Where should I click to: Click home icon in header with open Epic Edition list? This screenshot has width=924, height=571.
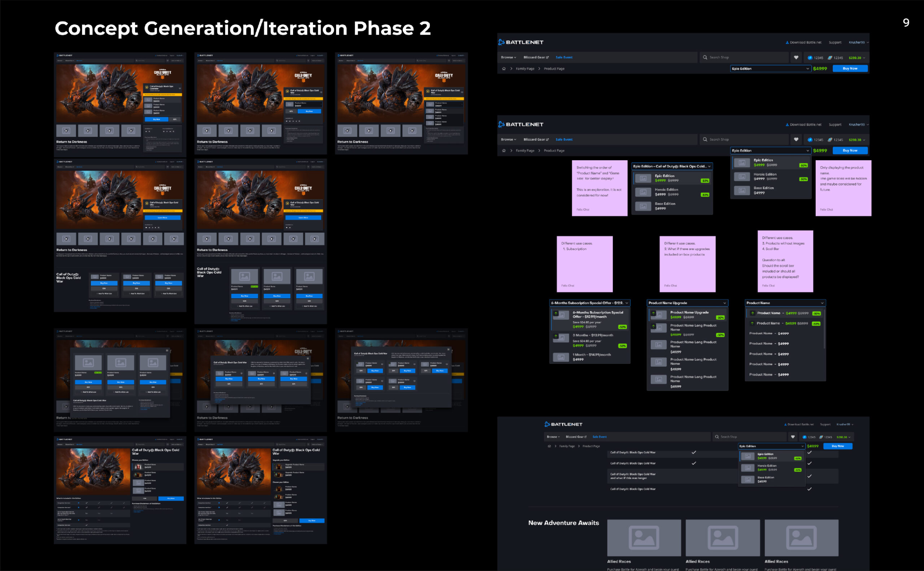click(x=504, y=151)
